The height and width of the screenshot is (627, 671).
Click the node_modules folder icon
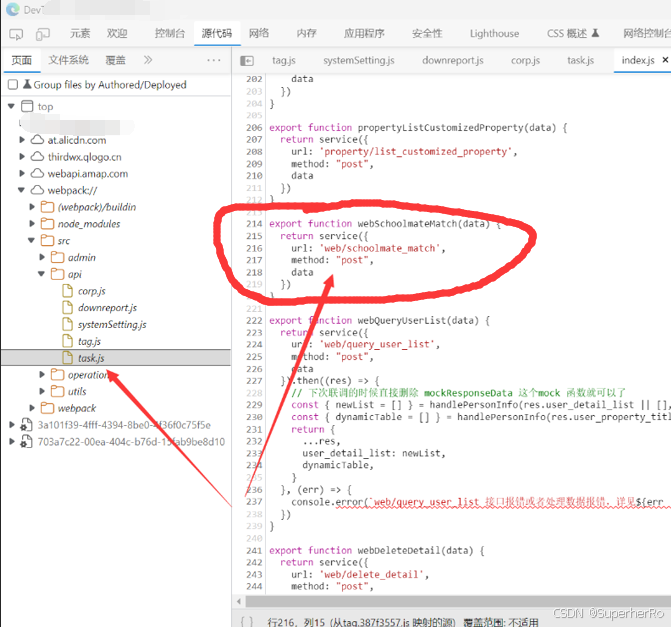48,223
